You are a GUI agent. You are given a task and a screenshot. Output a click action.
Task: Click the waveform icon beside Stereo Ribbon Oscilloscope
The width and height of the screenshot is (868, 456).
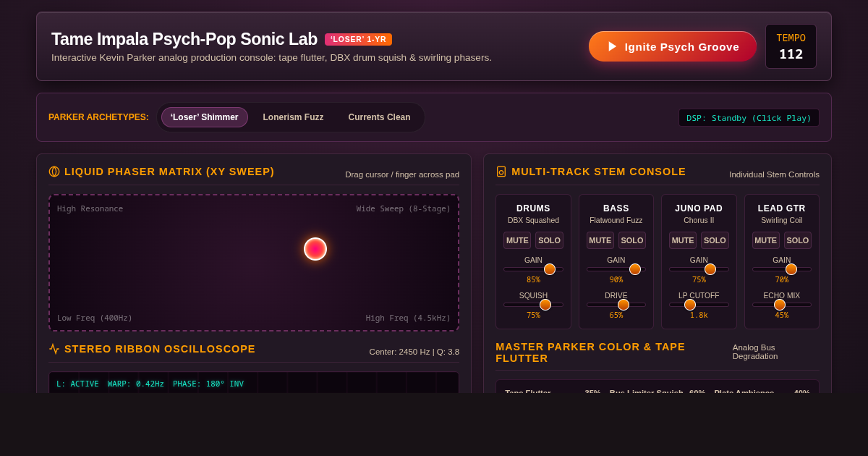tap(54, 349)
